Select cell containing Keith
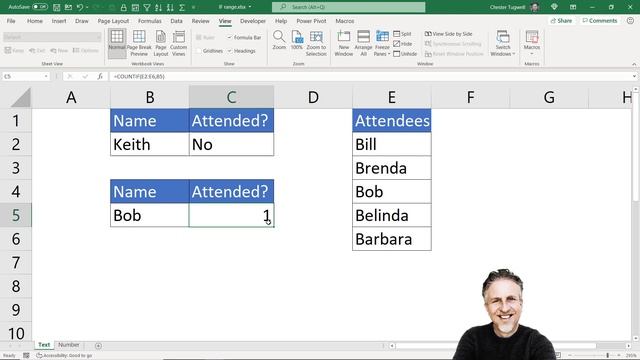 coord(150,144)
